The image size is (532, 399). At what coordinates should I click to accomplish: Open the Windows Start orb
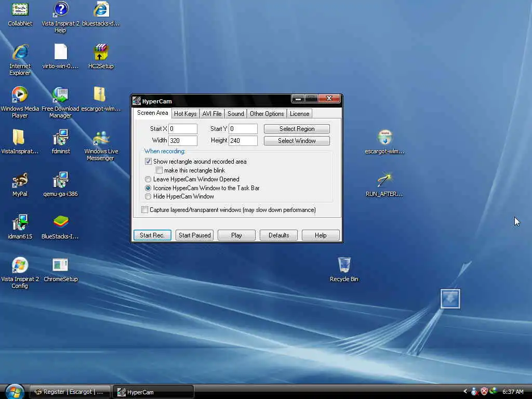click(14, 392)
